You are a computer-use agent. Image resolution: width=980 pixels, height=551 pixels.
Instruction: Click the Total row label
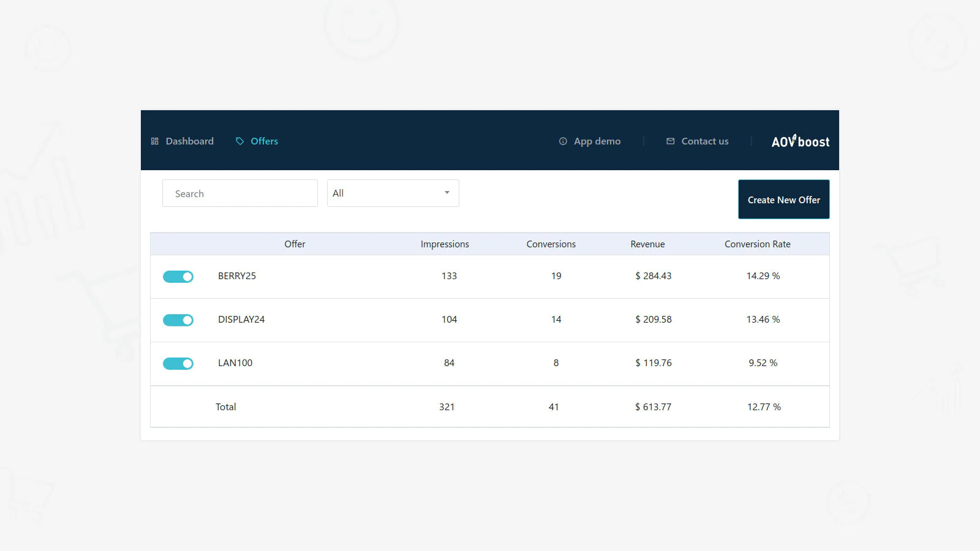click(x=226, y=407)
